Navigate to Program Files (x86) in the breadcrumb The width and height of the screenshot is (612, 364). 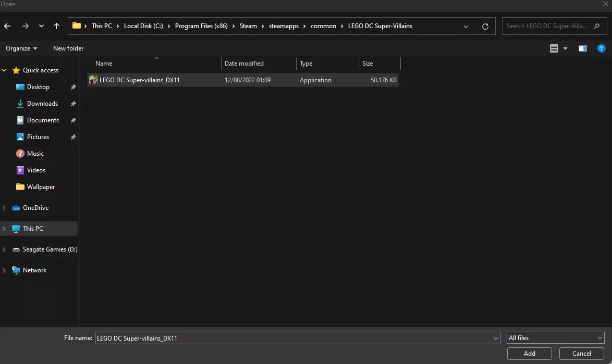point(201,26)
